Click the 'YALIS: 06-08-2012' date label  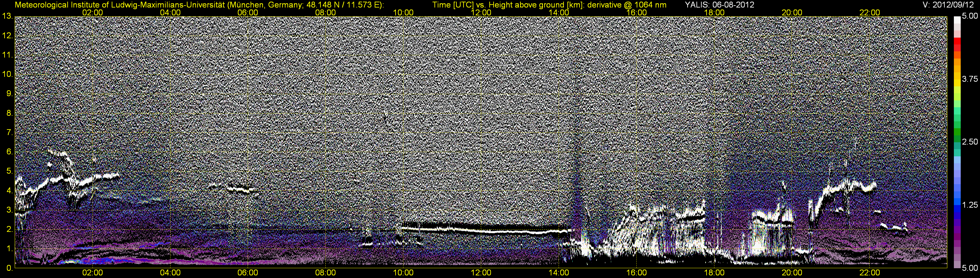click(x=720, y=5)
